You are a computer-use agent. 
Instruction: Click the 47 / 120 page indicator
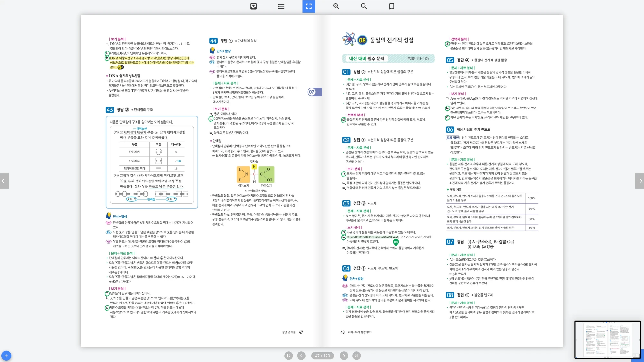click(322, 356)
